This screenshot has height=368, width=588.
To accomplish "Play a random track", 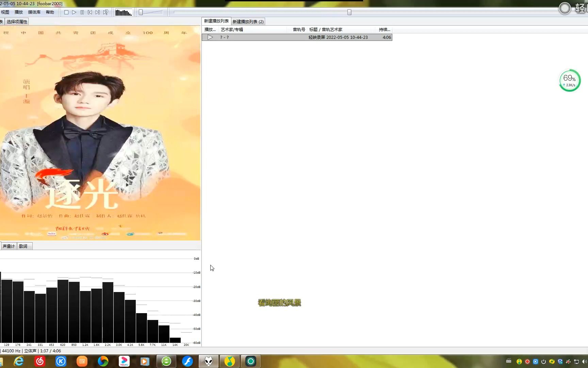I will coord(106,12).
